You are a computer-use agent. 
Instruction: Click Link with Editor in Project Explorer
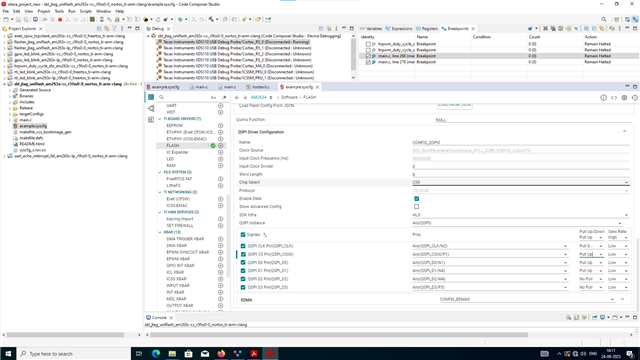pos(107,29)
